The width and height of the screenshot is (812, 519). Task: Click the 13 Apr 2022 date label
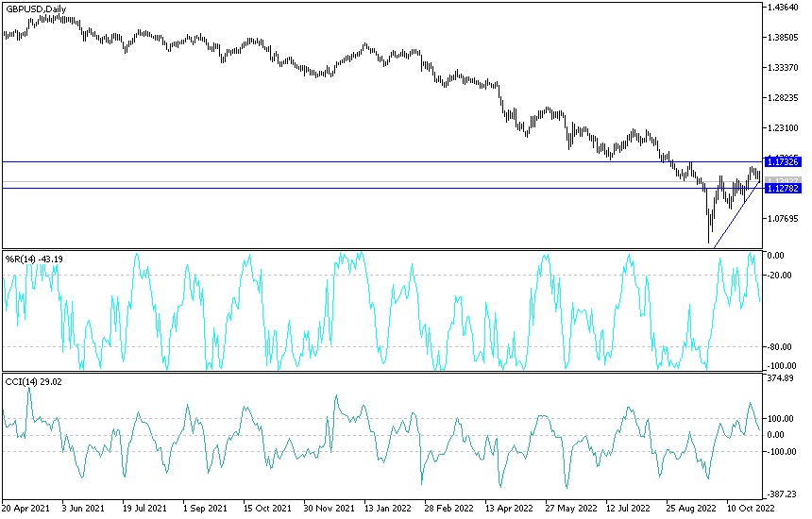[x=509, y=508]
